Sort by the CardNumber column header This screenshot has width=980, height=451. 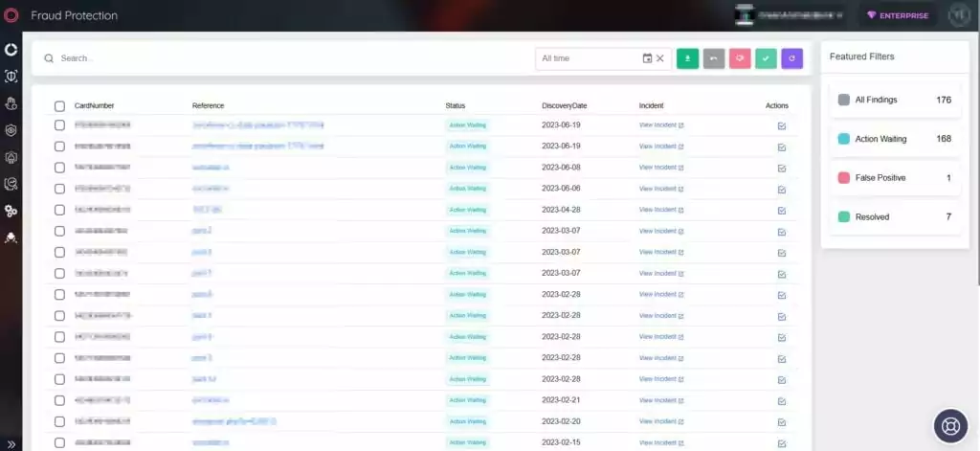pos(95,105)
